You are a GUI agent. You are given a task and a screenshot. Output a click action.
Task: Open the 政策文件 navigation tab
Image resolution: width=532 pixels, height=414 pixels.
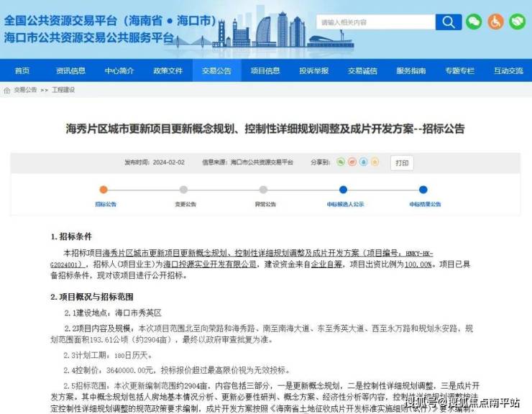[168, 70]
